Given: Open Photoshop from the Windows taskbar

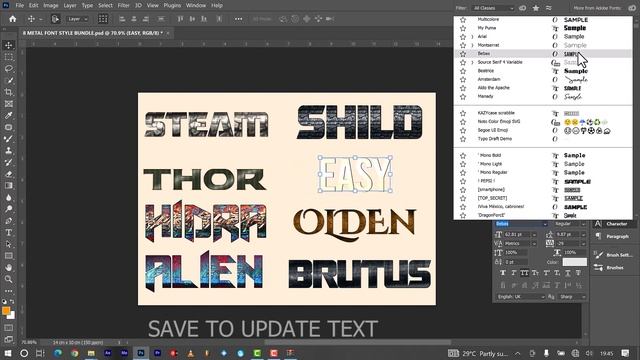Looking at the screenshot, I should click(141, 353).
